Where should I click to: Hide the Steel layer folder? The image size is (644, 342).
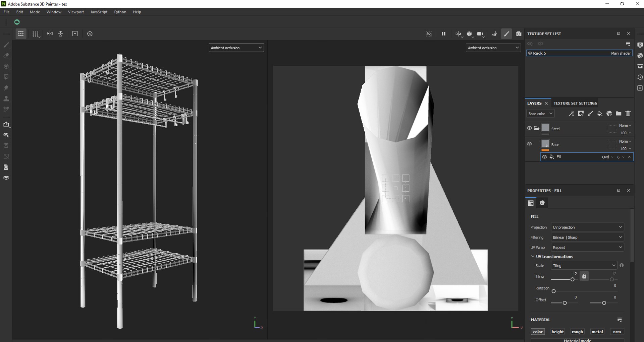point(529,128)
